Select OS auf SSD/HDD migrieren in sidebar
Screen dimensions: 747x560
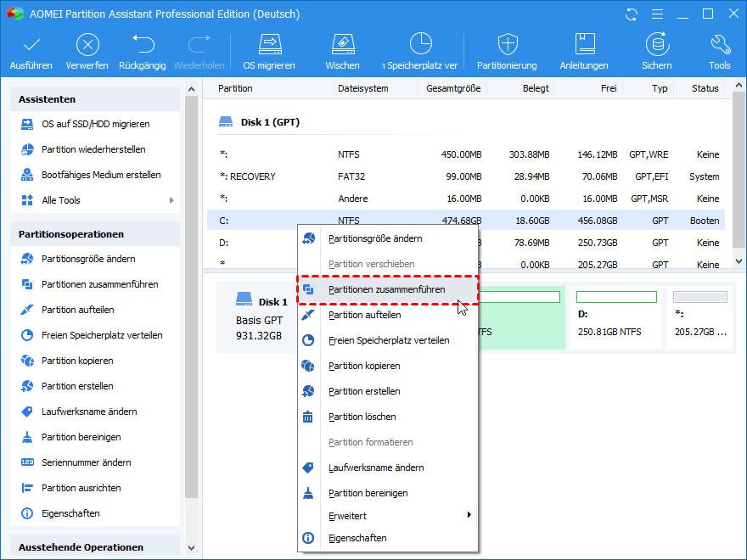(95, 124)
